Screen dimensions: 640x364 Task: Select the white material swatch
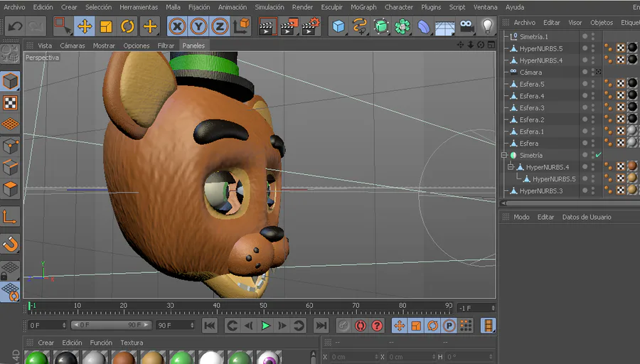coord(210,358)
